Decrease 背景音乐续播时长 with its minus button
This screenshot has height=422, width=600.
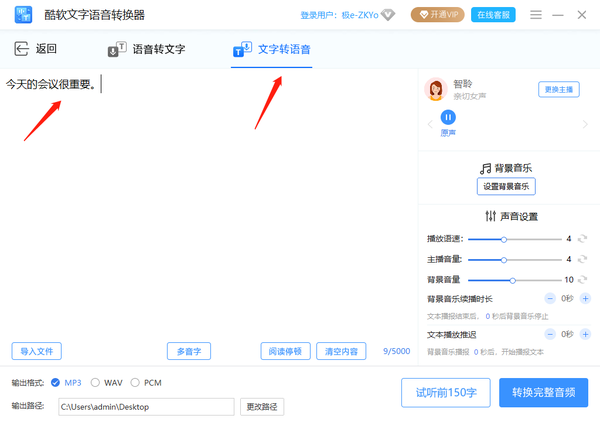(550, 298)
